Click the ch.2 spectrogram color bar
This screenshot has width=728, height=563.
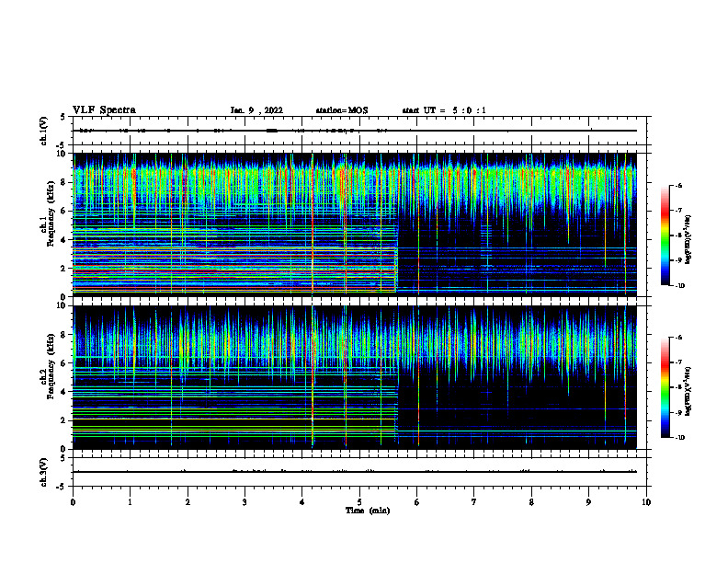tap(665, 387)
